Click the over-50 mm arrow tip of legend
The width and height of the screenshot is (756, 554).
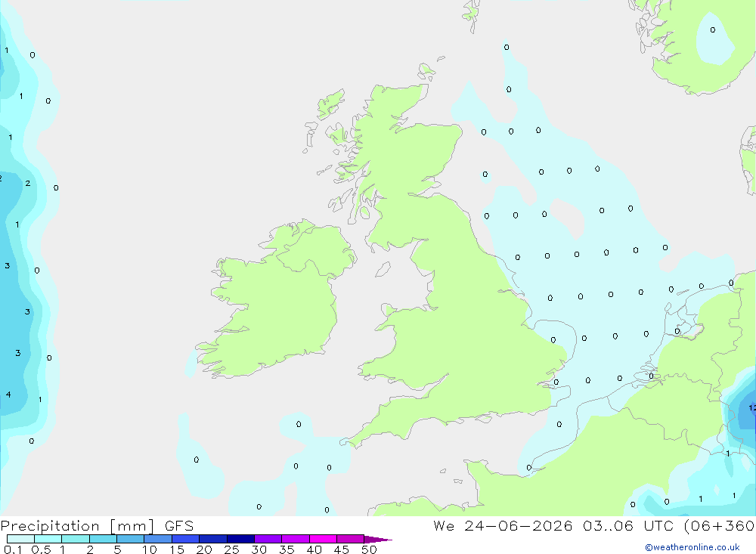point(378,540)
